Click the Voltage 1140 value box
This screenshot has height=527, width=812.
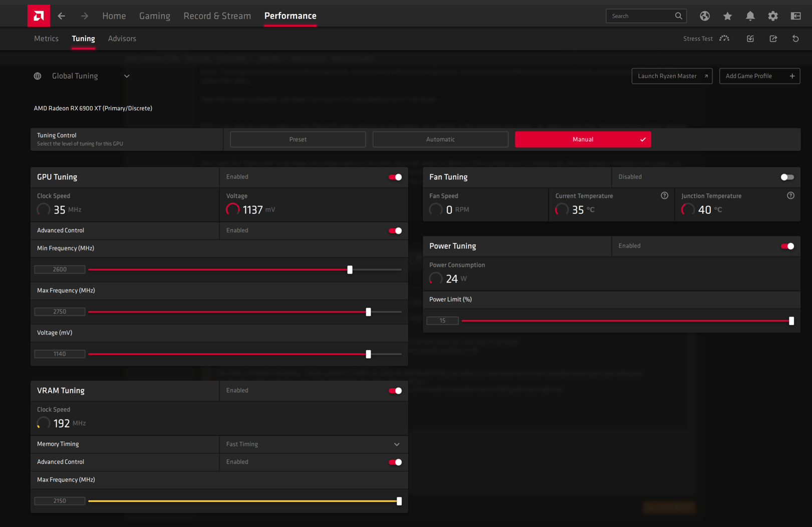tap(60, 354)
